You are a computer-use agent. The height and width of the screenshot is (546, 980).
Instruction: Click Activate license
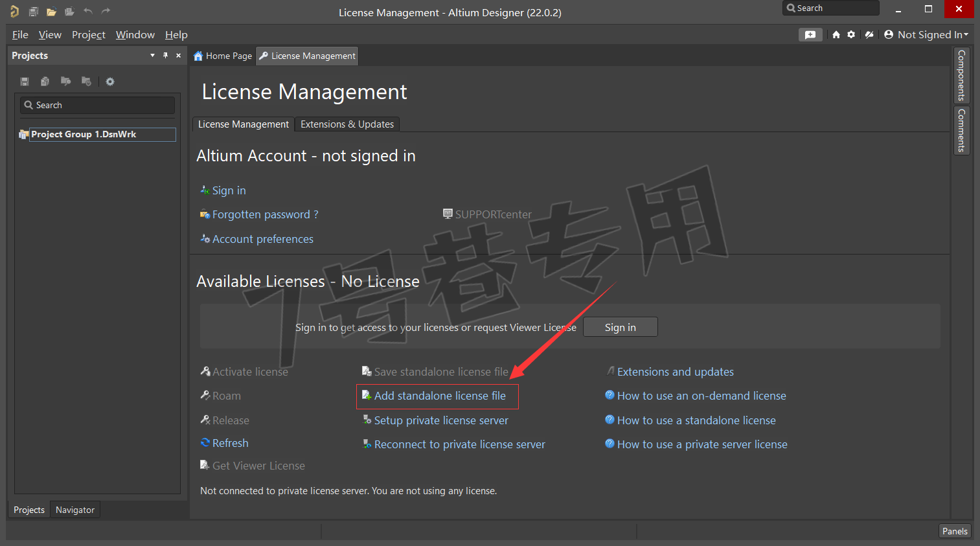[250, 372]
